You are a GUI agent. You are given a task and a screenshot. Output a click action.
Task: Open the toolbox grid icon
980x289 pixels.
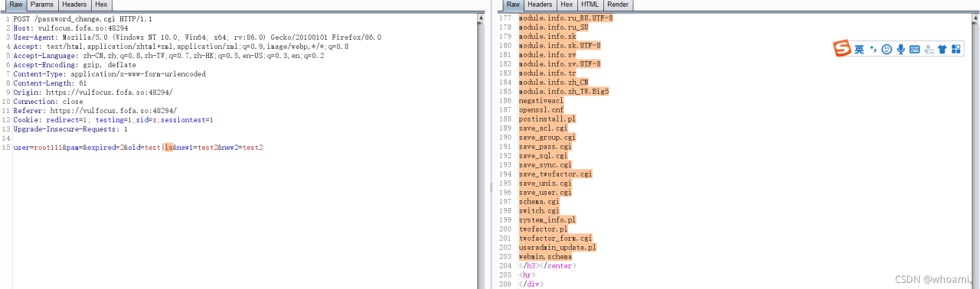tap(956, 49)
